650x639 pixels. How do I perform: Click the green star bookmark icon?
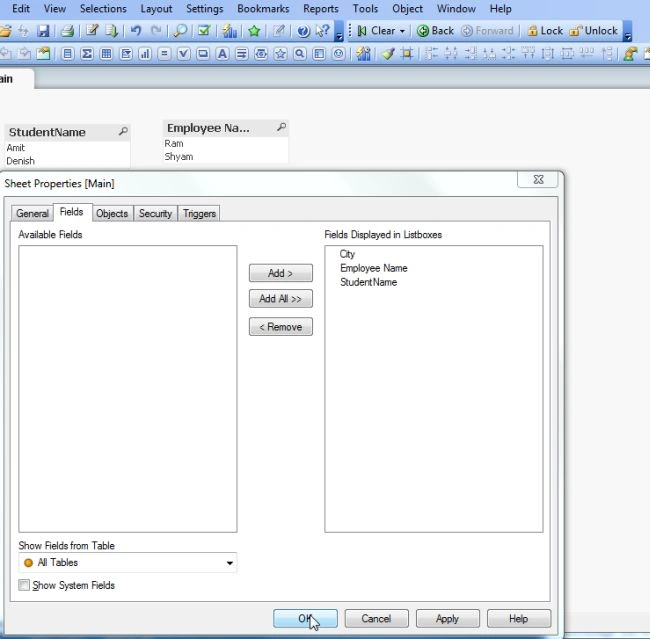click(254, 31)
